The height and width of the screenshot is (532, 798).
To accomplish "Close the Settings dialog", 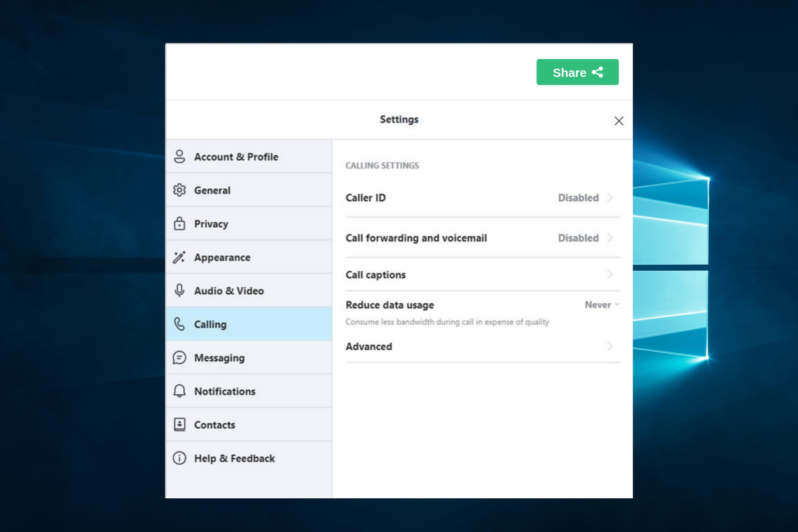I will (x=619, y=121).
